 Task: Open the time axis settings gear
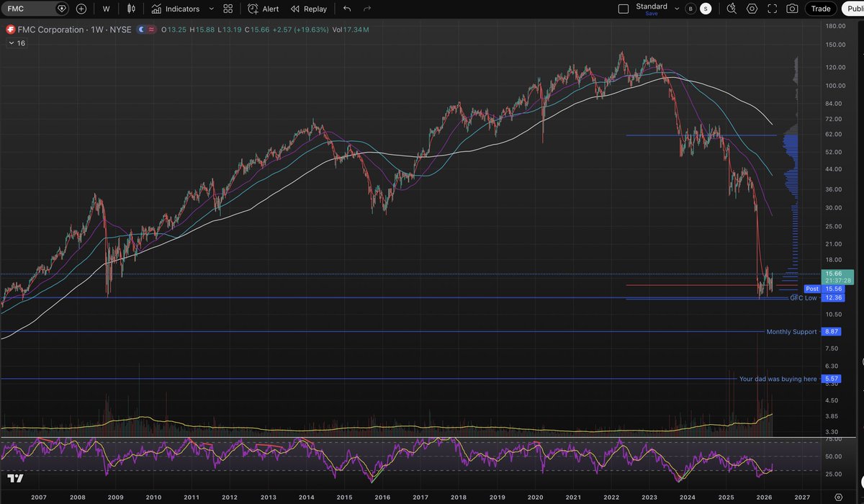(838, 497)
